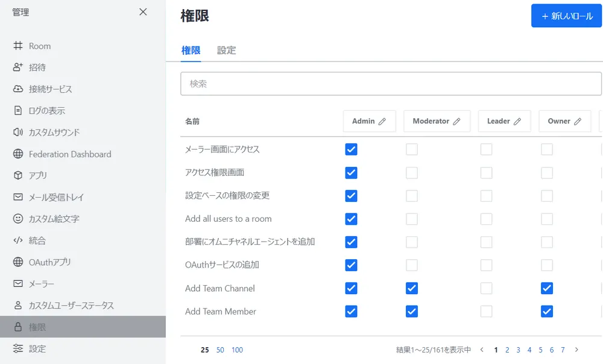Uncheck Admin for 部署にオムニチャネルエージェントを追加

351,242
